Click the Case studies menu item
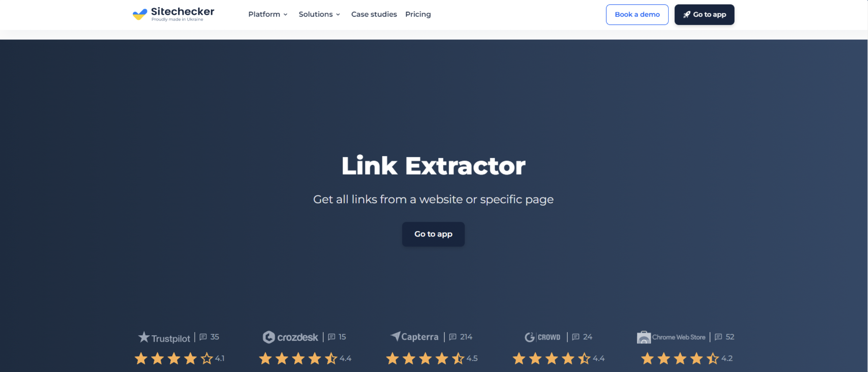This screenshot has width=868, height=372. click(374, 14)
